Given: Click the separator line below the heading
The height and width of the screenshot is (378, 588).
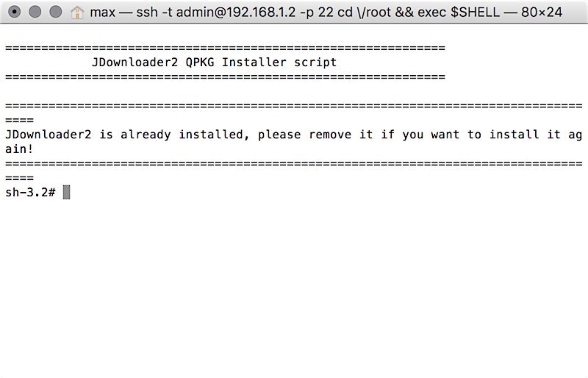Looking at the screenshot, I should [225, 76].
